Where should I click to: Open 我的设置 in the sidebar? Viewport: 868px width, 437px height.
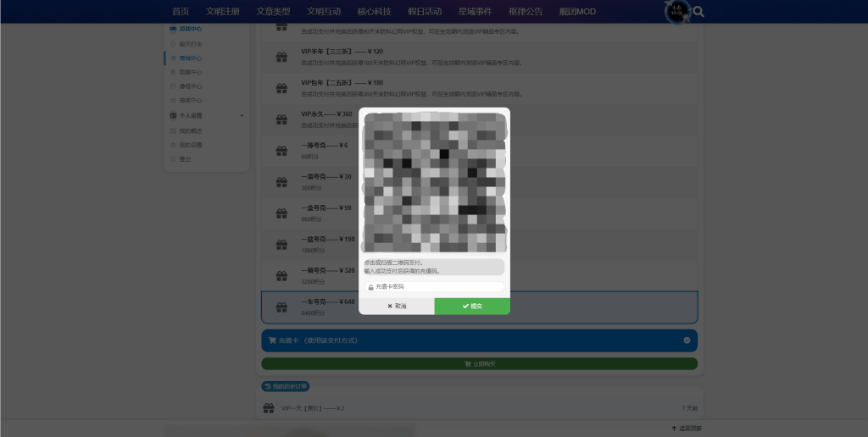click(x=191, y=145)
